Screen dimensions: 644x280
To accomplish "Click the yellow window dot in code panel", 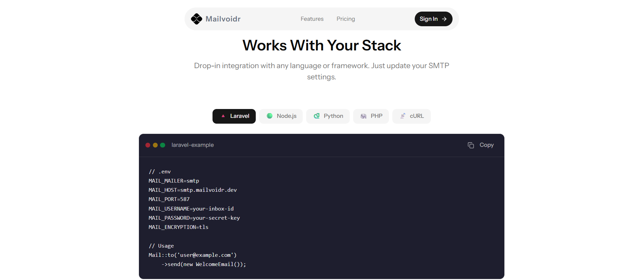I will (x=155, y=145).
